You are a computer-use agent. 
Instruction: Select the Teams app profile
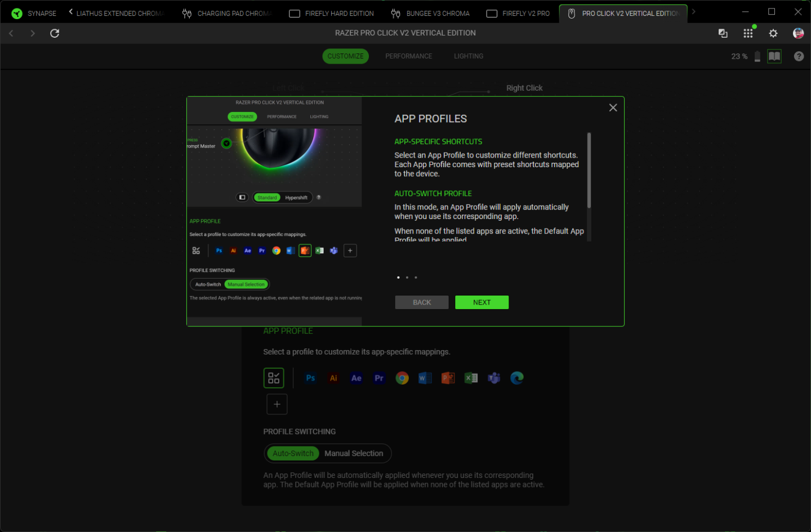pyautogui.click(x=494, y=378)
